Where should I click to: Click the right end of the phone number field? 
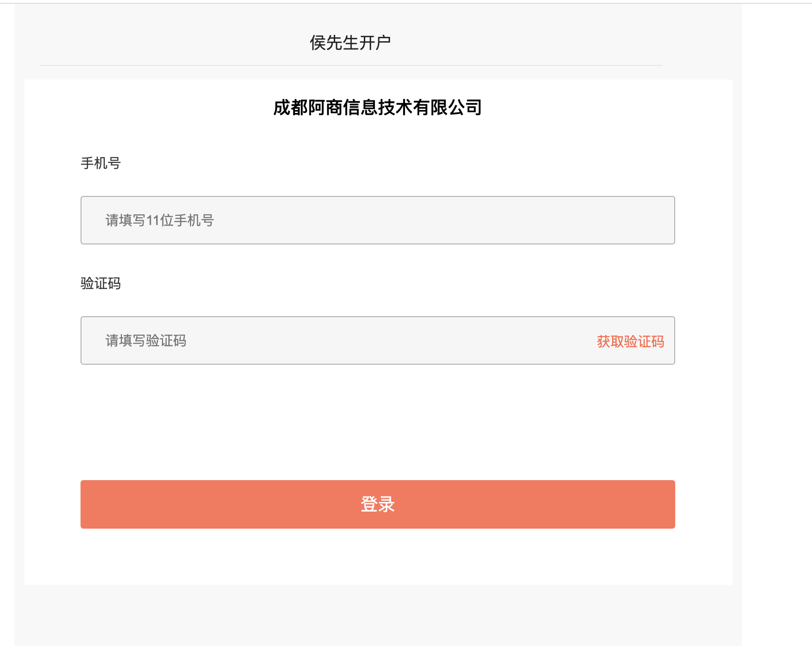[650, 220]
